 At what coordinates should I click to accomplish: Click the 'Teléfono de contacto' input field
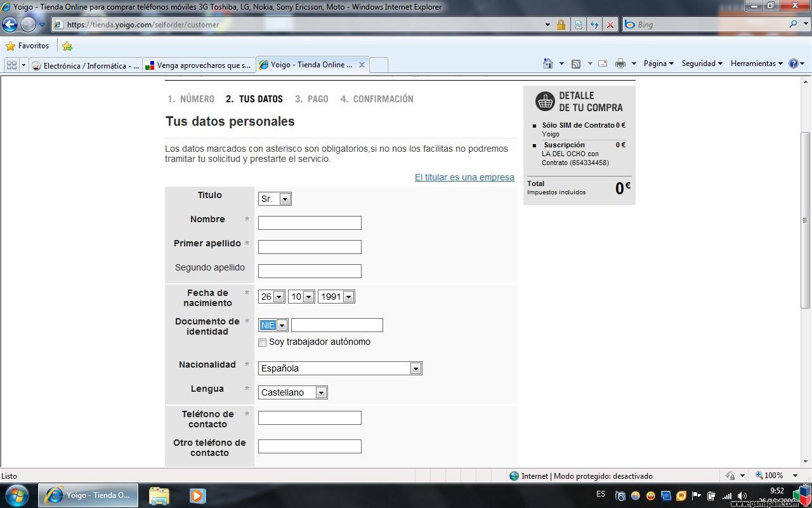[x=310, y=418]
